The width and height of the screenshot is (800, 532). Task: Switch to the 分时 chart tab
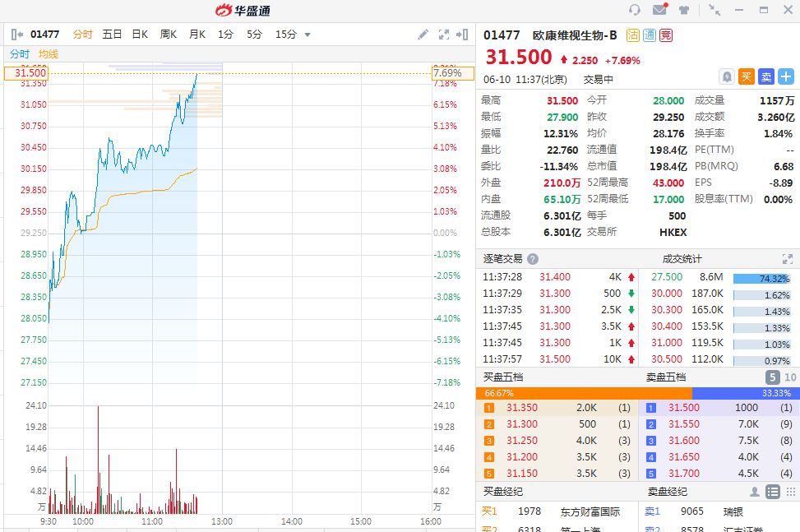[82, 35]
